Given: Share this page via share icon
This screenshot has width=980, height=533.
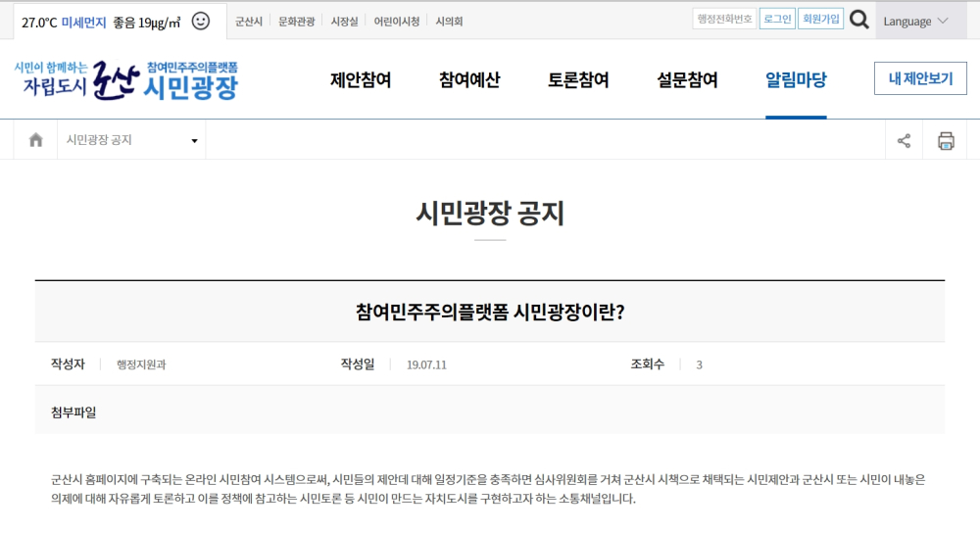Looking at the screenshot, I should (x=904, y=140).
